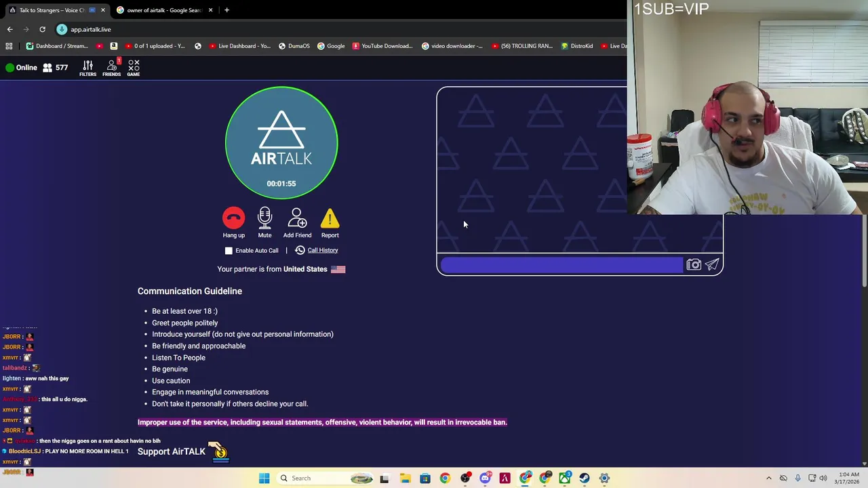Image resolution: width=868 pixels, height=488 pixels.
Task: Close the Talk to Strangers tab
Action: tap(103, 10)
